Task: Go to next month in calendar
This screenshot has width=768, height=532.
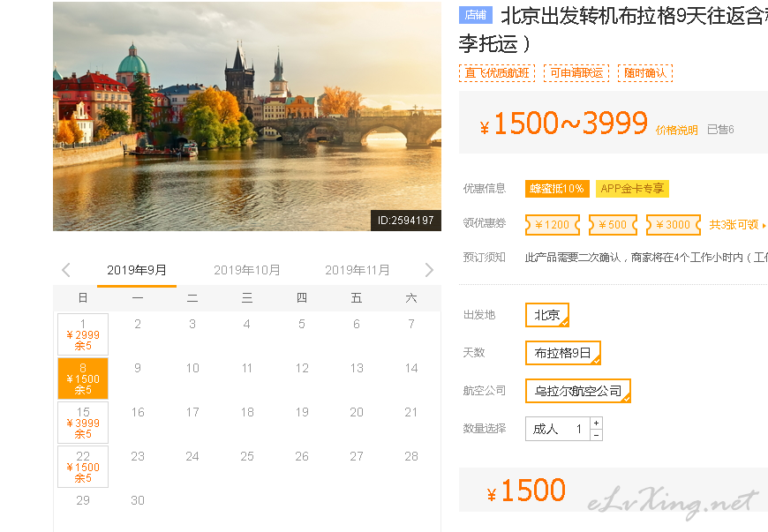Action: 428,270
